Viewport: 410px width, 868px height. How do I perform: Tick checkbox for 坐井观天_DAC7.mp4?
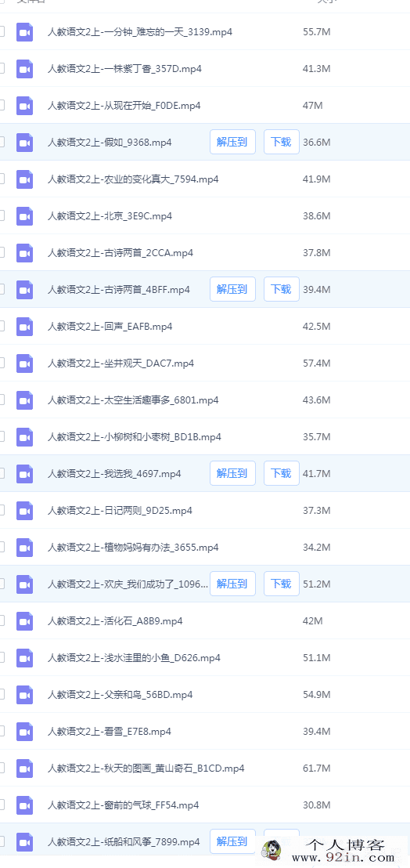point(2,363)
